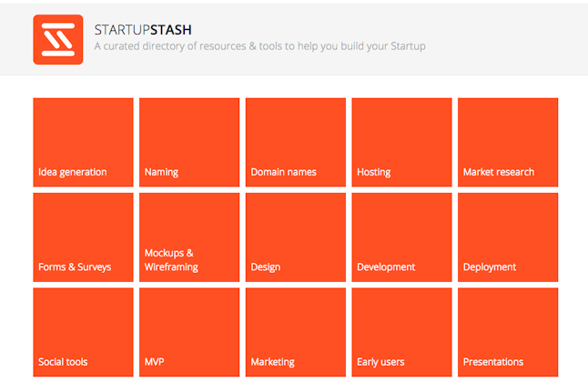Select the Forms & Surveys tile
Image resolution: width=588 pixels, height=382 pixels.
pyautogui.click(x=83, y=237)
